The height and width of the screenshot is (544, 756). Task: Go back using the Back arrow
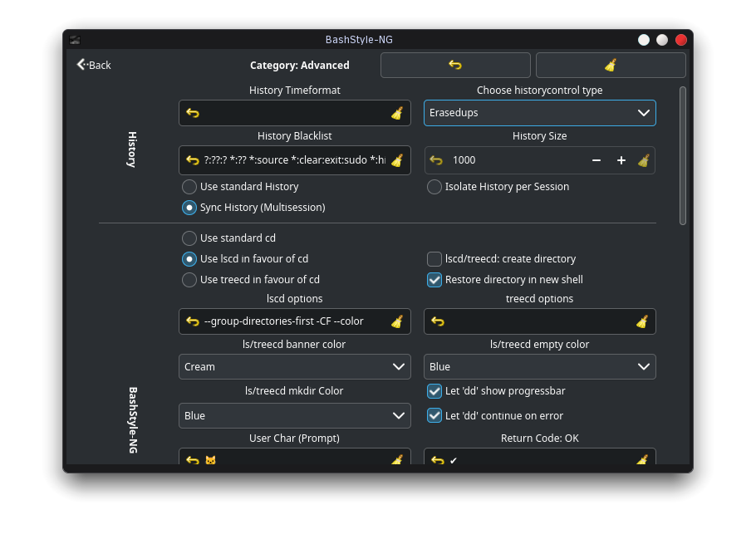click(94, 65)
